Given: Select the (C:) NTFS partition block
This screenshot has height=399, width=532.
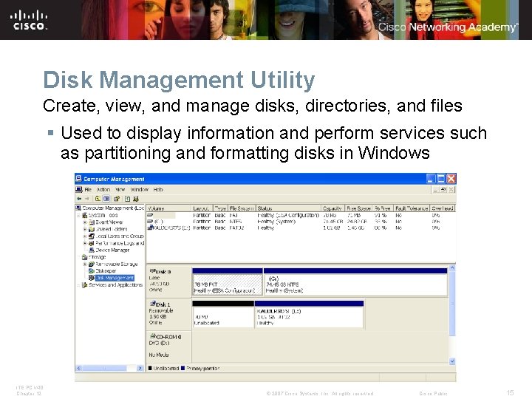Looking at the screenshot, I should tap(355, 282).
